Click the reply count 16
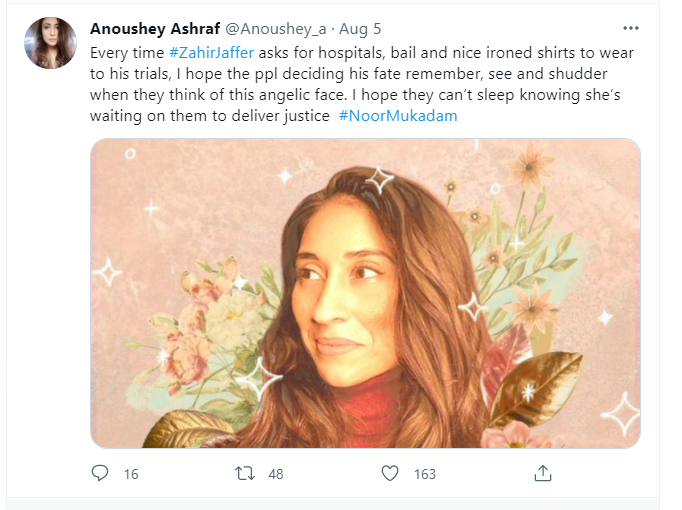Viewport: 682px width, 510px height. tap(131, 474)
